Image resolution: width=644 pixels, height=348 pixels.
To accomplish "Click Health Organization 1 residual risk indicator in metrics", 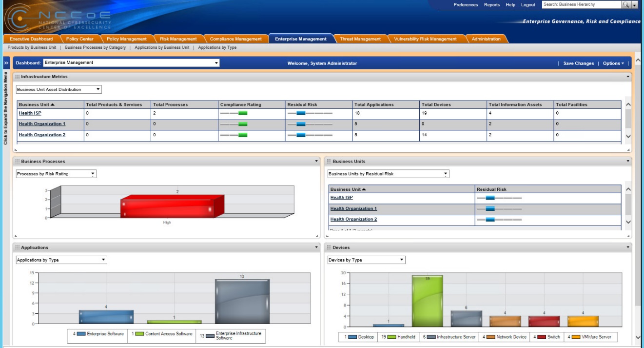I will coord(310,124).
